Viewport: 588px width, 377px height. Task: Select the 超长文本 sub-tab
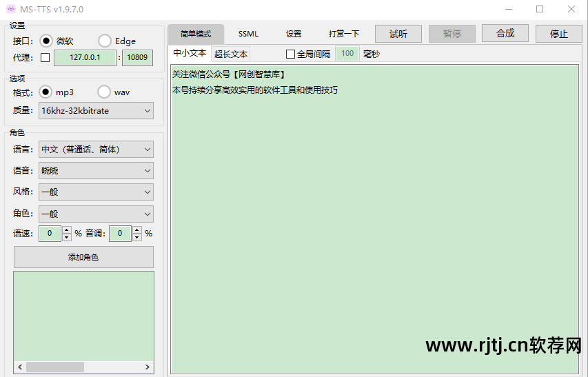point(231,54)
